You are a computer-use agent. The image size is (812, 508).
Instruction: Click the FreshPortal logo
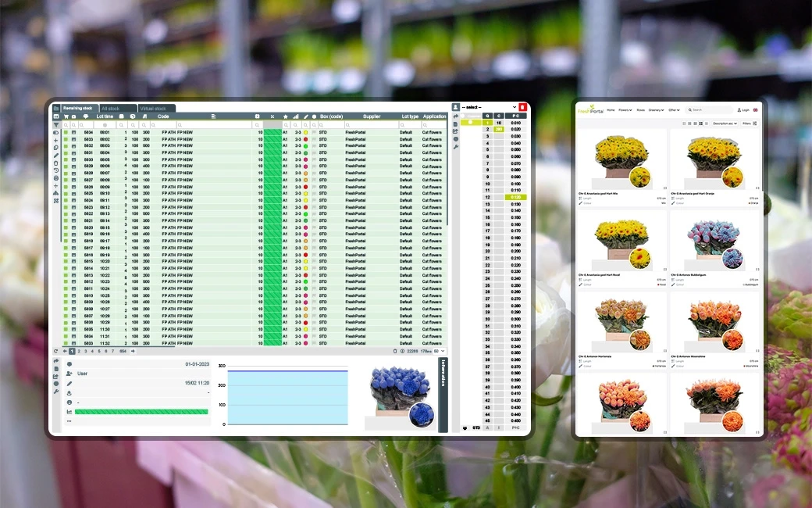pyautogui.click(x=591, y=109)
